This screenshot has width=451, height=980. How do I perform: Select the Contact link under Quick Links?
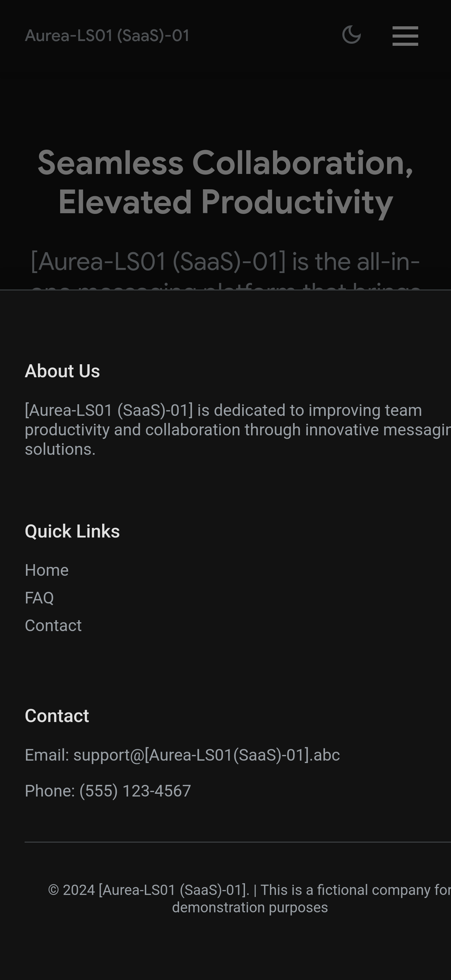(53, 625)
